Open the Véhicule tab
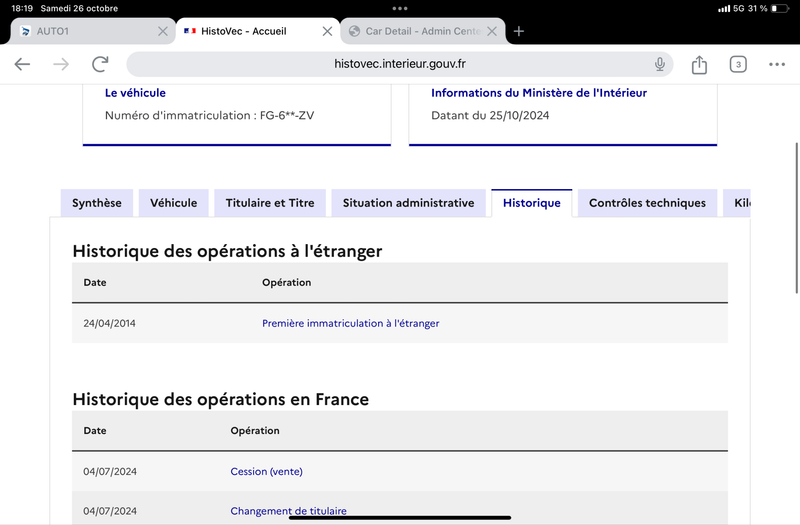The image size is (800, 525). click(x=173, y=203)
